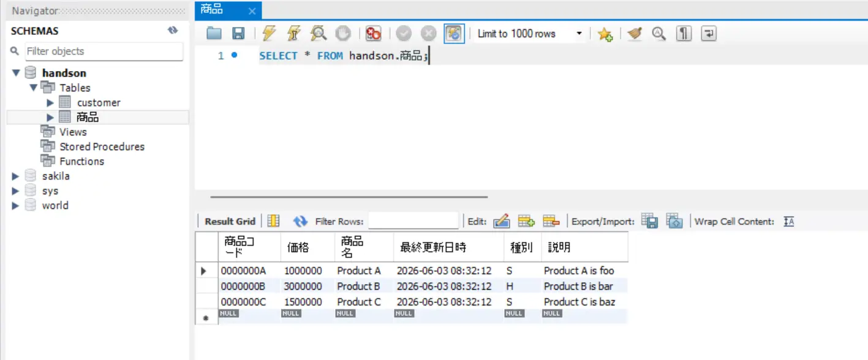The image size is (868, 360).
Task: Collapse the Tables node
Action: click(33, 88)
